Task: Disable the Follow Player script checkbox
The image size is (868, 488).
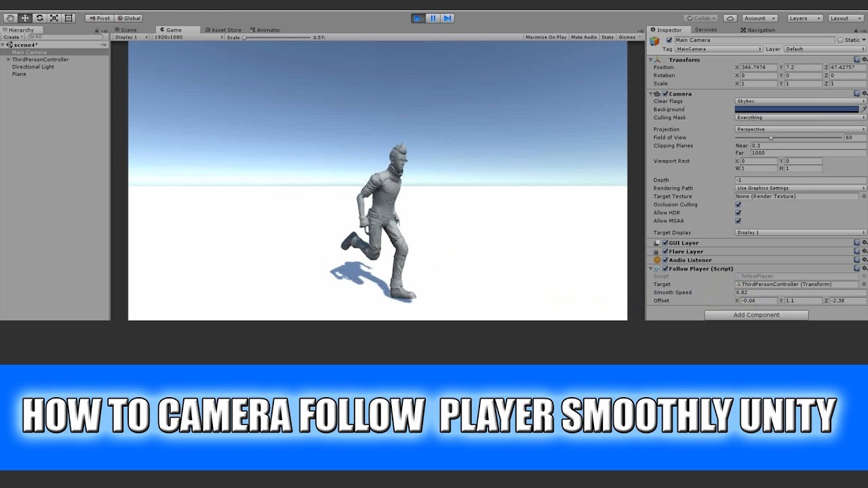Action: (x=665, y=269)
